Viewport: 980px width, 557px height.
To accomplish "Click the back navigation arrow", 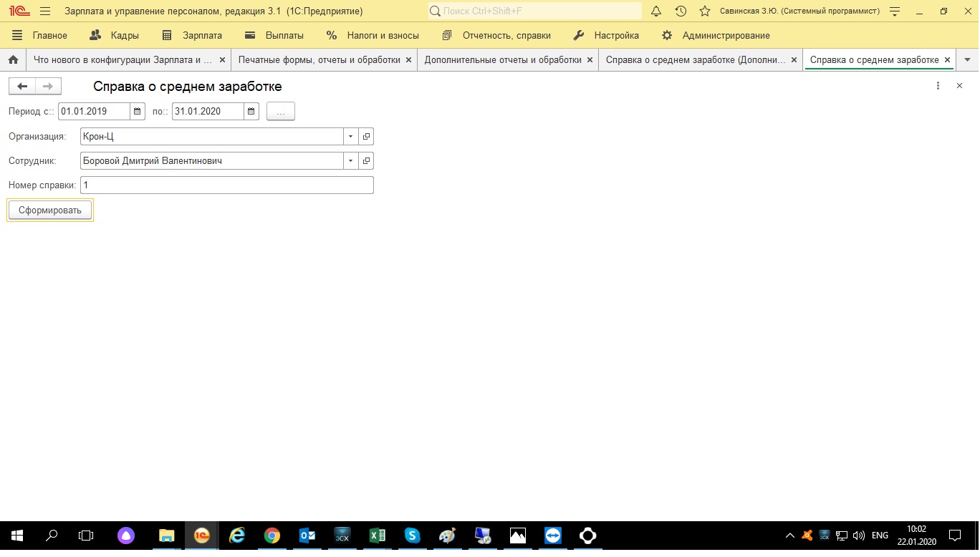I will [21, 87].
